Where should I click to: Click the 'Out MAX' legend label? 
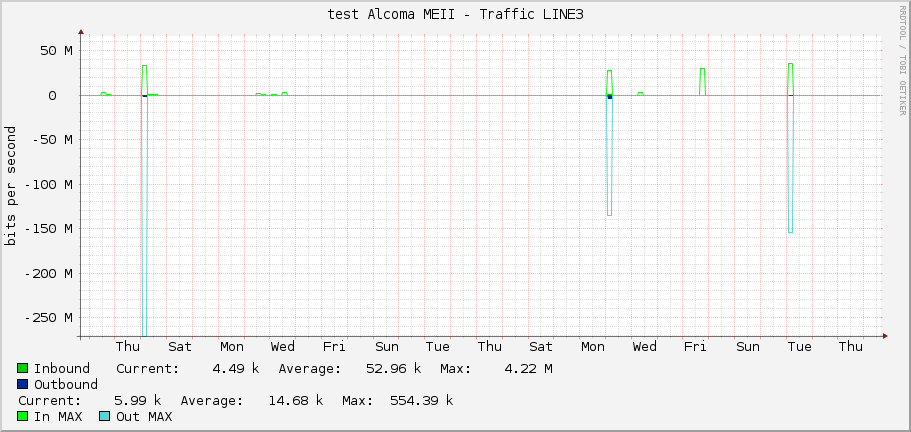pos(144,416)
